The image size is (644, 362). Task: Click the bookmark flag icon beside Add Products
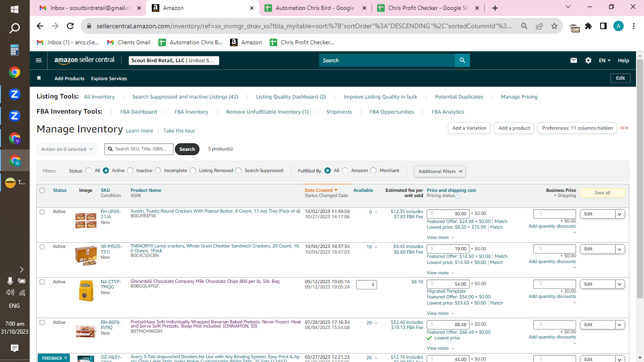point(39,78)
